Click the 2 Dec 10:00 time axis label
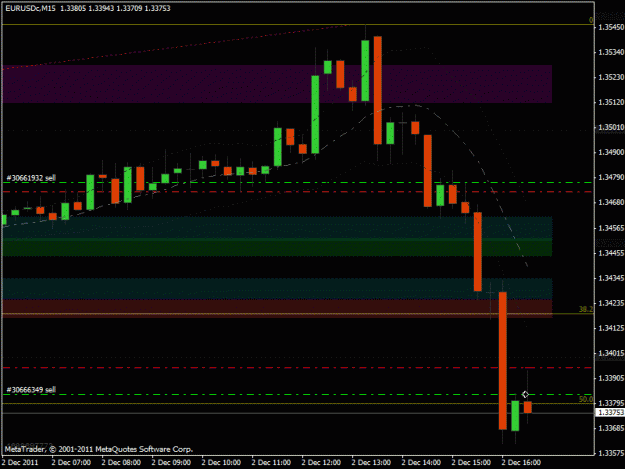Image resolution: width=625 pixels, height=469 pixels. [x=221, y=463]
